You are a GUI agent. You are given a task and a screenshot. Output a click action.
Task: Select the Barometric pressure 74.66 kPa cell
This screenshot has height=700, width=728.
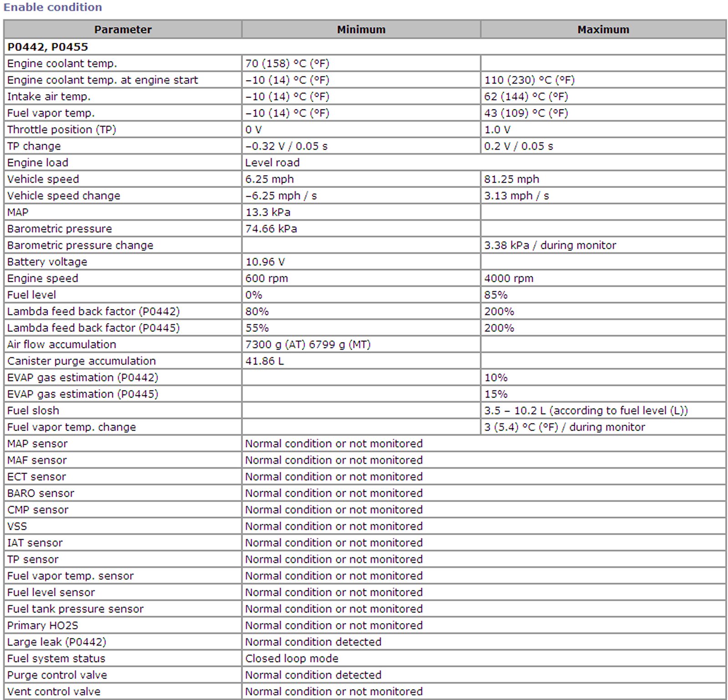271,229
